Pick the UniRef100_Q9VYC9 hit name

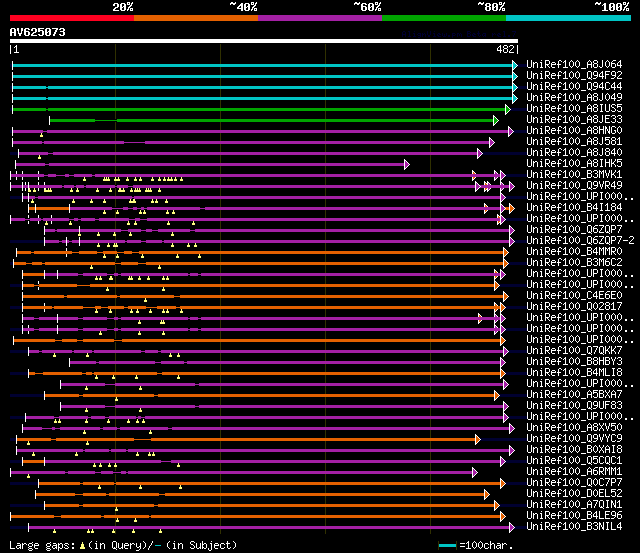click(574, 439)
